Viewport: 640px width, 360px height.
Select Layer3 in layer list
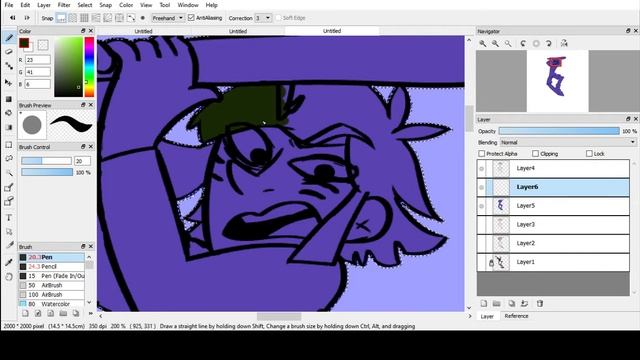[x=553, y=224]
